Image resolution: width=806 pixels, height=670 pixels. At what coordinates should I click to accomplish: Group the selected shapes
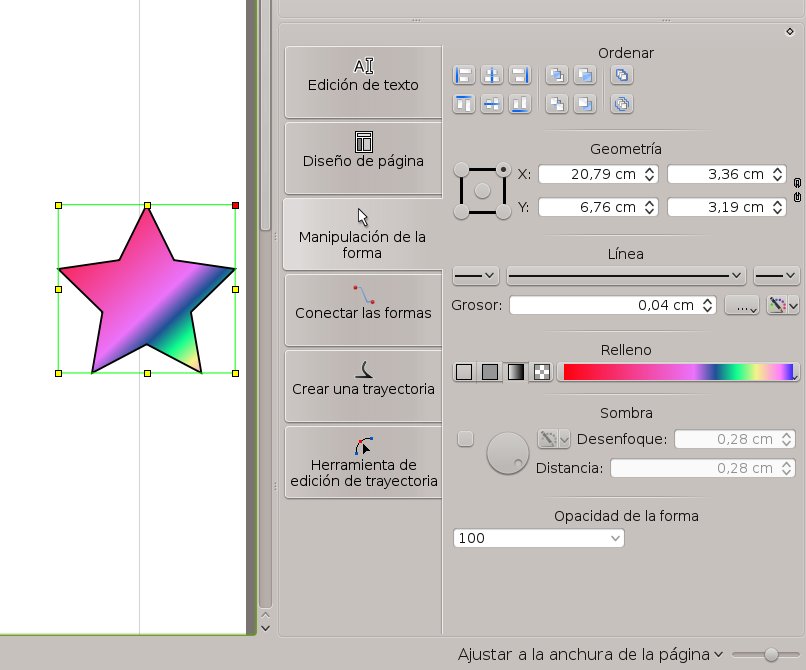coord(622,75)
